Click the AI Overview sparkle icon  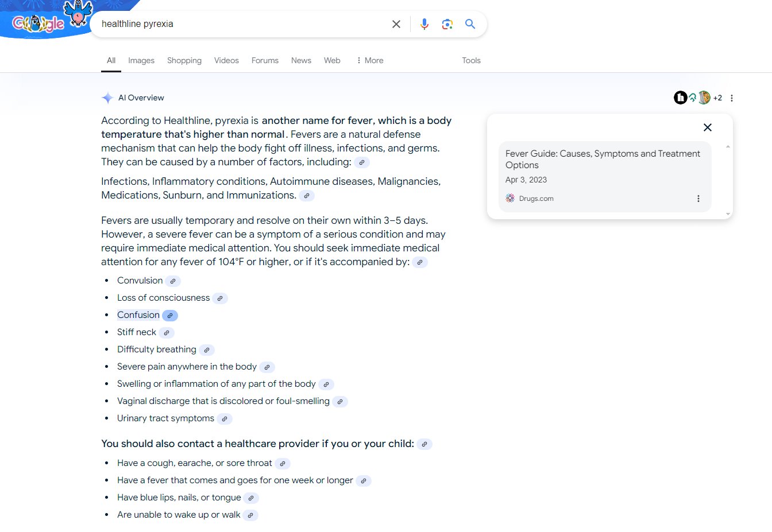[107, 98]
